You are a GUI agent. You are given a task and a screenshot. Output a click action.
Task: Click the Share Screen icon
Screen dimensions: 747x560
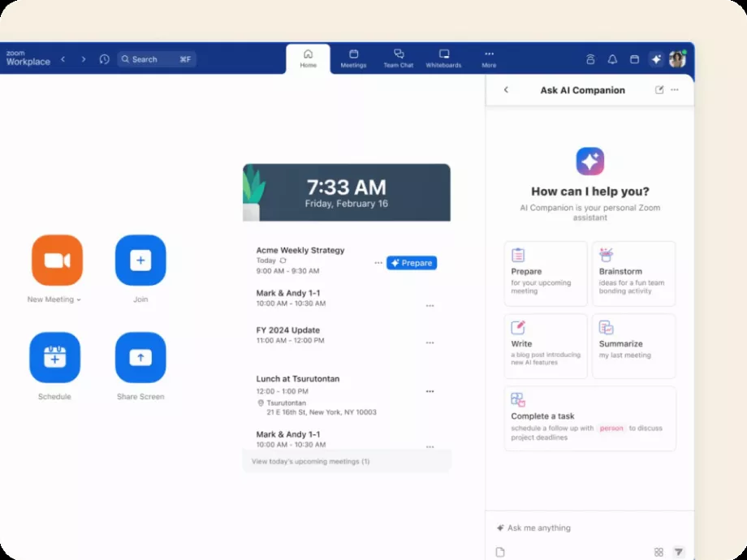(x=140, y=358)
